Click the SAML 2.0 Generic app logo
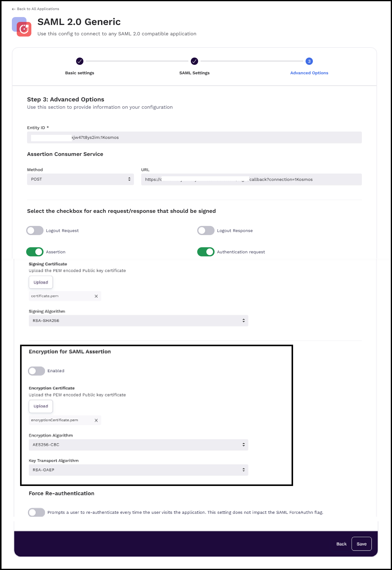The height and width of the screenshot is (570, 392). point(22,27)
